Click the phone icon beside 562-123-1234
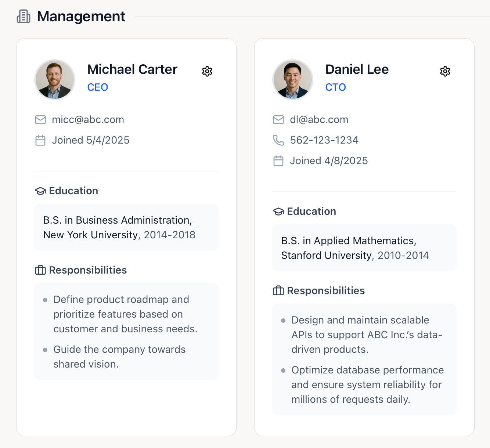Viewport: 490px width, 448px height. coord(278,140)
